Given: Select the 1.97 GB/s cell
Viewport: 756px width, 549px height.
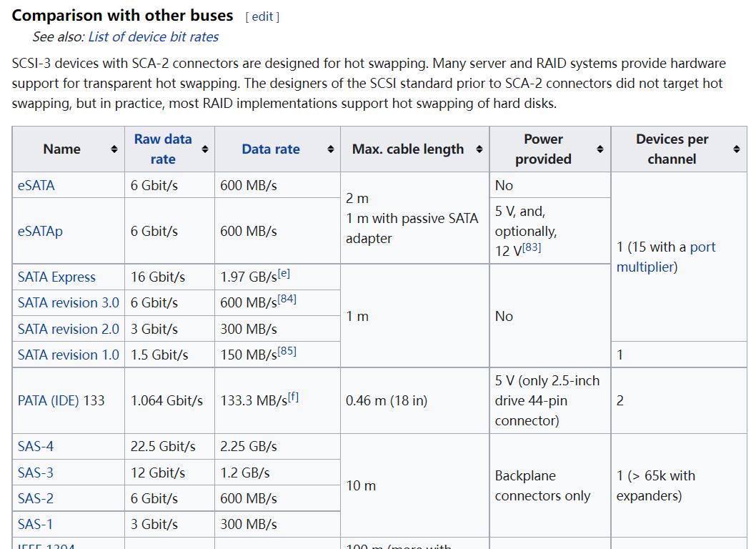Looking at the screenshot, I should [x=278, y=277].
